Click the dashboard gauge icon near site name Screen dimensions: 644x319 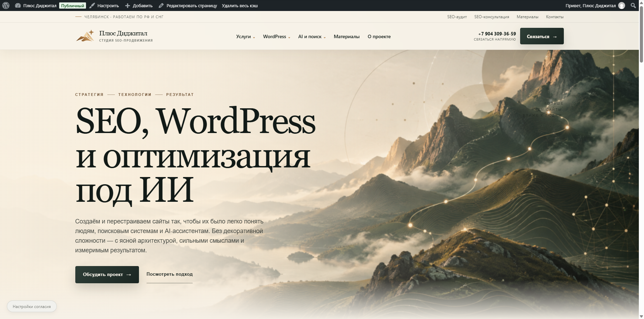click(x=18, y=5)
